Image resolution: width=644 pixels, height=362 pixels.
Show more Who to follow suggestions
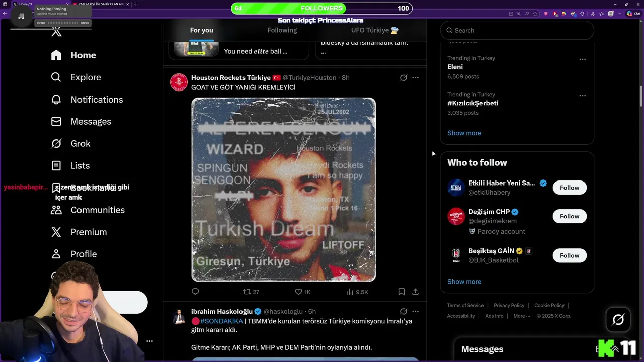pyautogui.click(x=464, y=282)
